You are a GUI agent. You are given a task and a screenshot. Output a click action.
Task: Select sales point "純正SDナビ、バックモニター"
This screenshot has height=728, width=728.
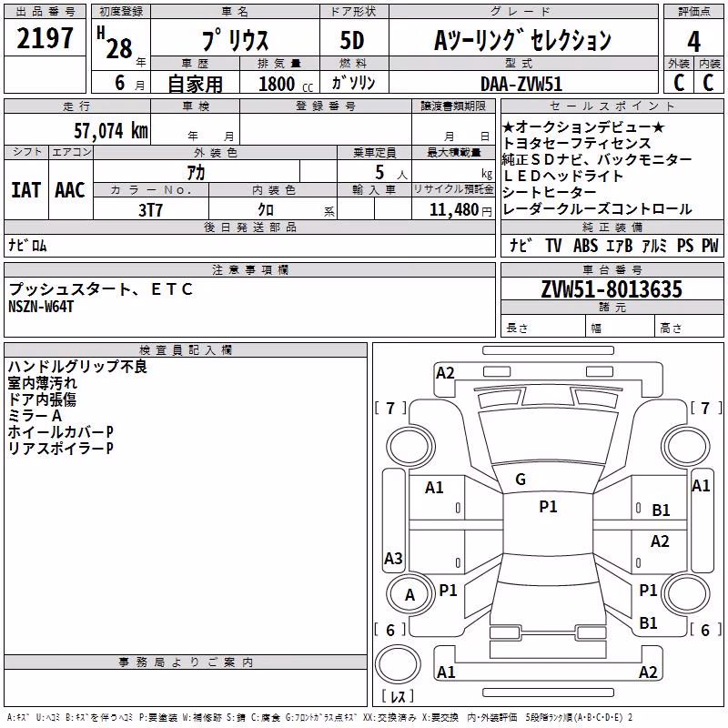[x=597, y=159]
